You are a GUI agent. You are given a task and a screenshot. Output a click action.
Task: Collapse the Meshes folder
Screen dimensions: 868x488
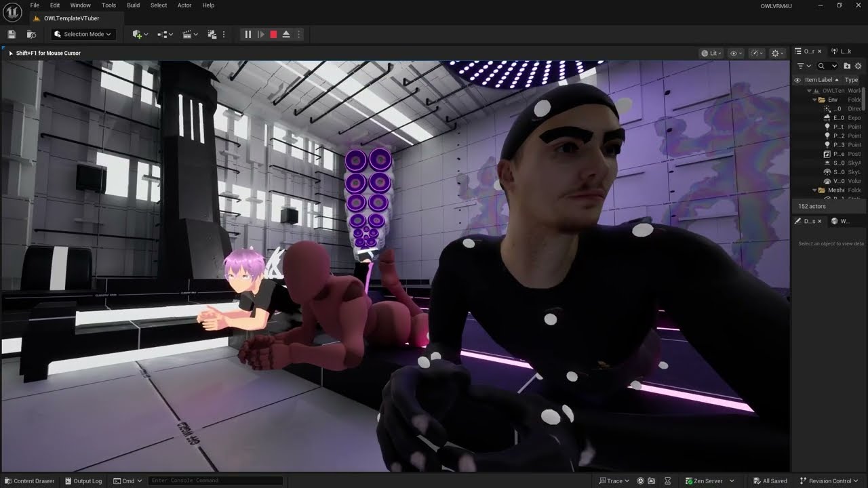tap(815, 190)
